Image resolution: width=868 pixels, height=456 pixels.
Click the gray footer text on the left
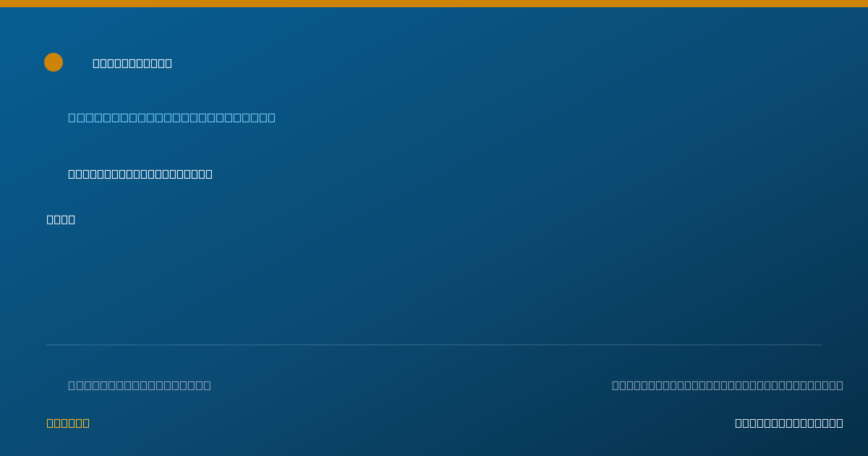click(140, 385)
